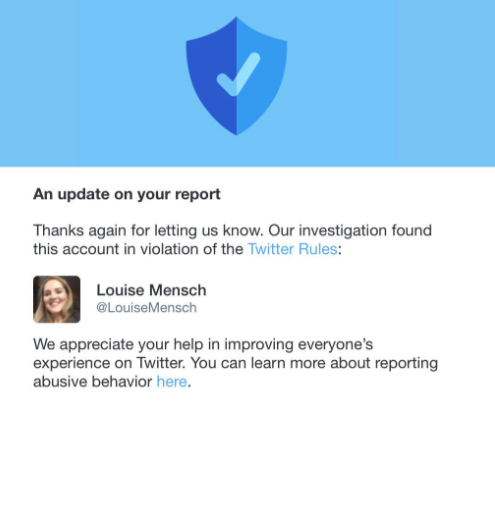Image resolution: width=495 pixels, height=507 pixels.
Task: Click the "experience on Twitter." text
Action: 109,363
